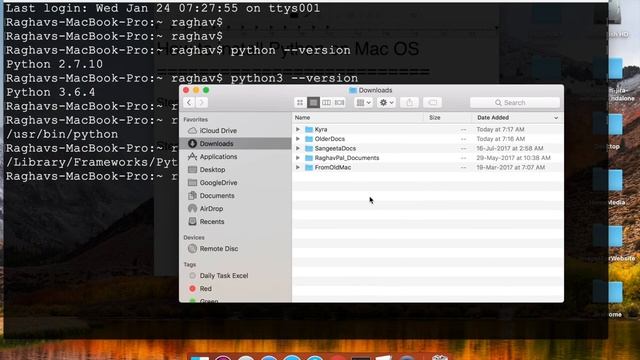Click the Edit Tags toolbar button
640x360 pixels.
tap(433, 102)
